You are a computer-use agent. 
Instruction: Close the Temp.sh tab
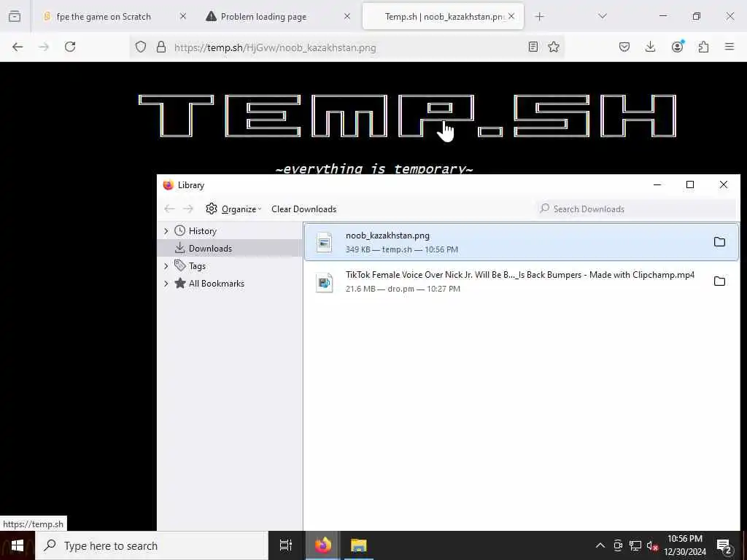[511, 16]
